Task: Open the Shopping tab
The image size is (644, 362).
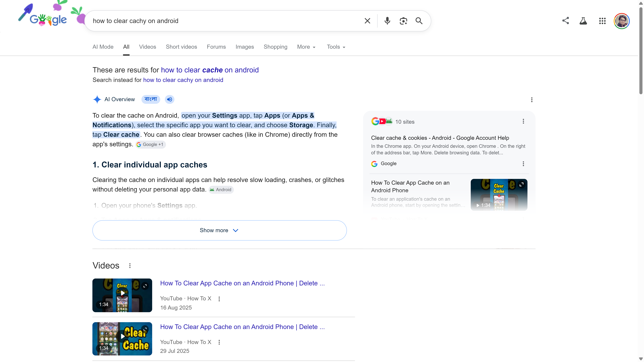Action: (276, 47)
